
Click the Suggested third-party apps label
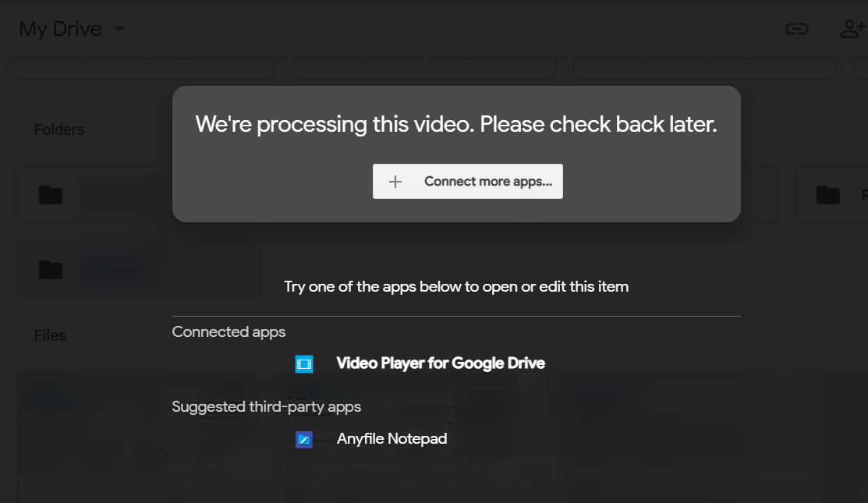pos(266,407)
